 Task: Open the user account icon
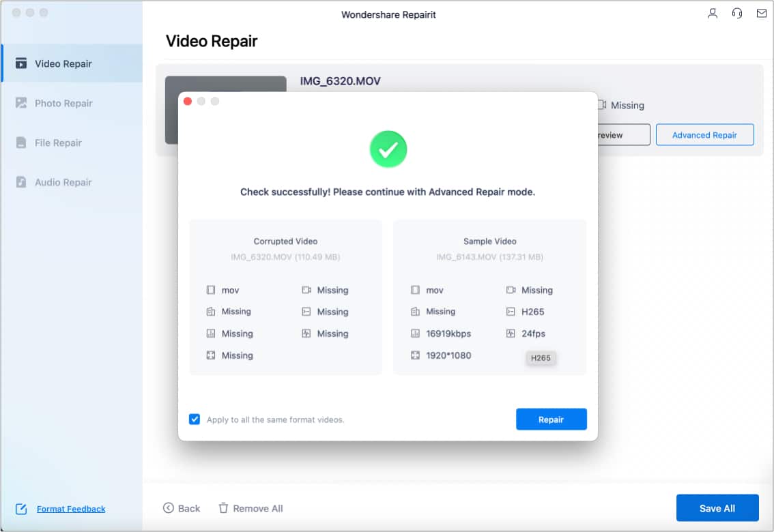pyautogui.click(x=712, y=13)
